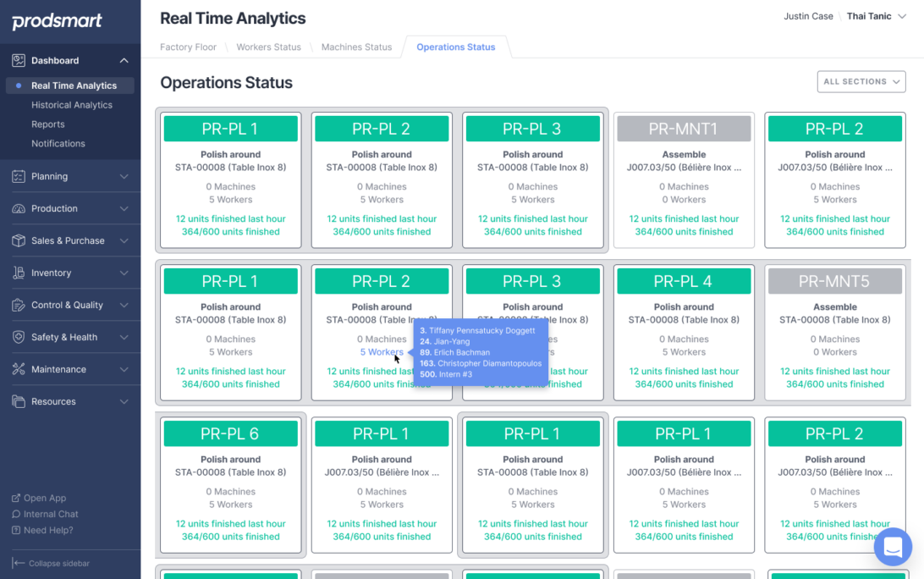Switch to the Machines Status tab
Viewport: 924px width, 579px height.
click(356, 47)
